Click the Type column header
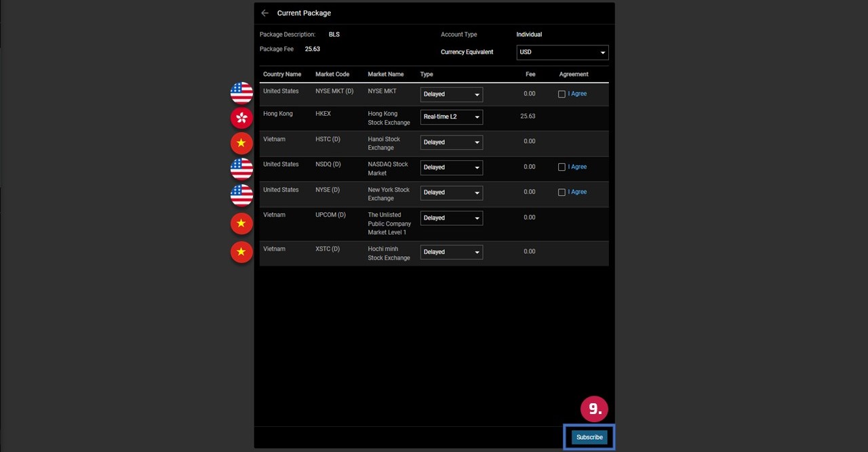 click(x=427, y=75)
